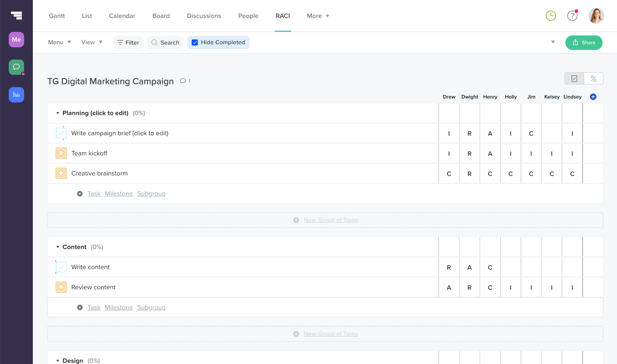Switch to percent complete view icon
Viewport: 617px width, 364px height.
pos(593,79)
